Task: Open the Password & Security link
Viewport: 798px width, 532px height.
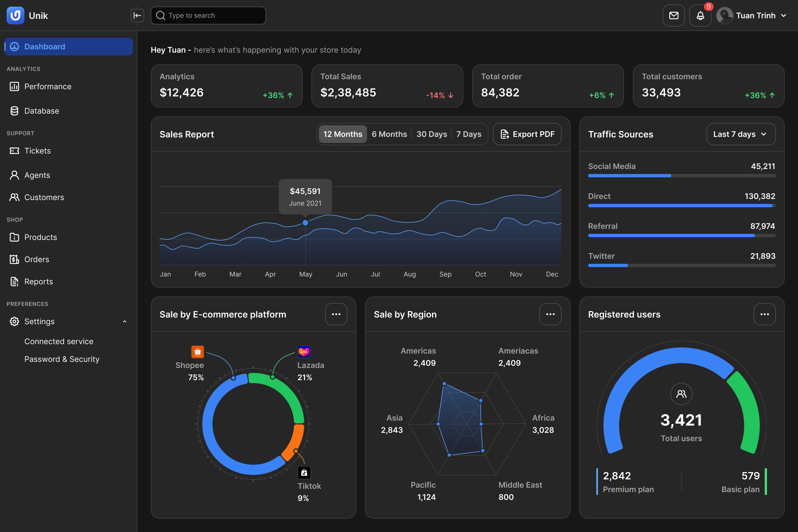Action: point(62,359)
